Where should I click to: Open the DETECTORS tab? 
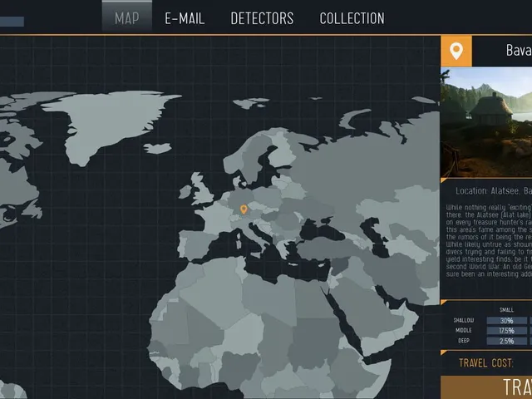(x=262, y=18)
